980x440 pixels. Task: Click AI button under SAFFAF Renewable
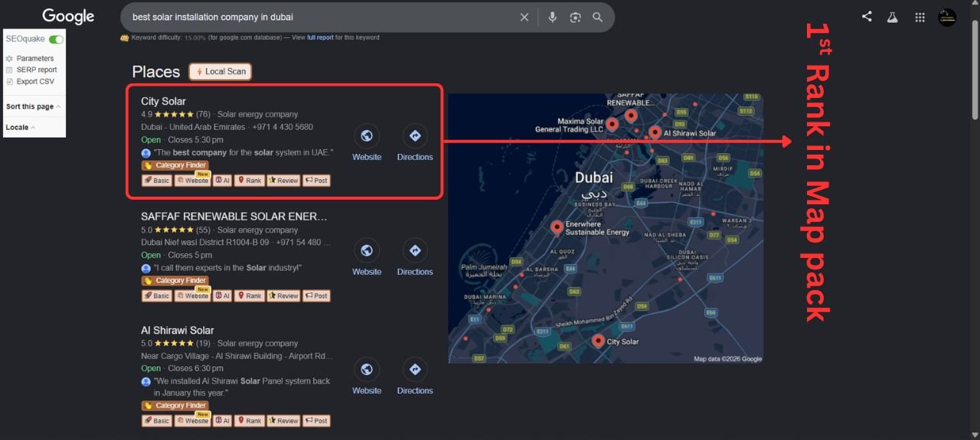point(222,295)
